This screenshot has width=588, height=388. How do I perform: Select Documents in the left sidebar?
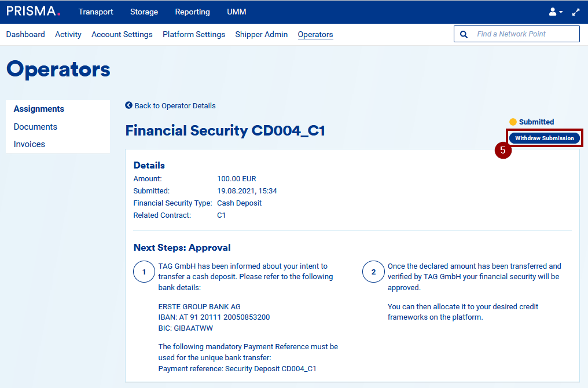35,127
